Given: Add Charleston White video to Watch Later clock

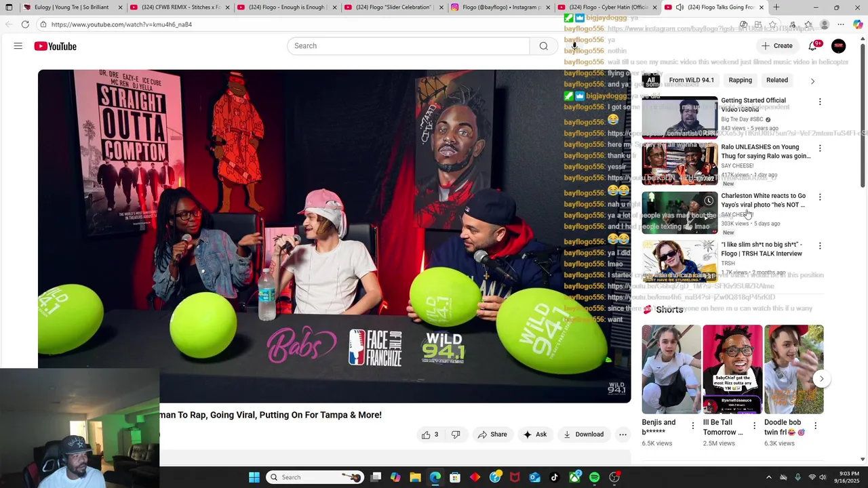Looking at the screenshot, I should coord(709,201).
